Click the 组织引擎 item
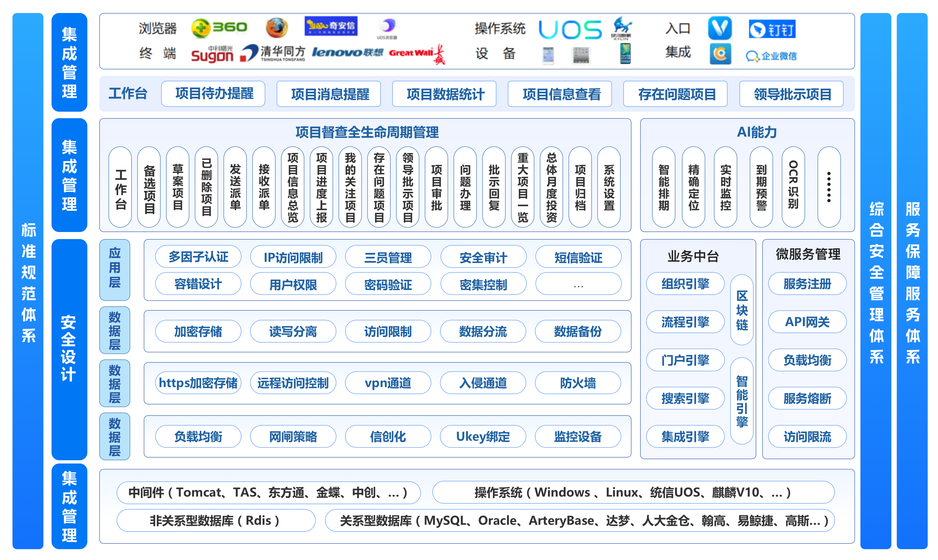 tap(685, 284)
